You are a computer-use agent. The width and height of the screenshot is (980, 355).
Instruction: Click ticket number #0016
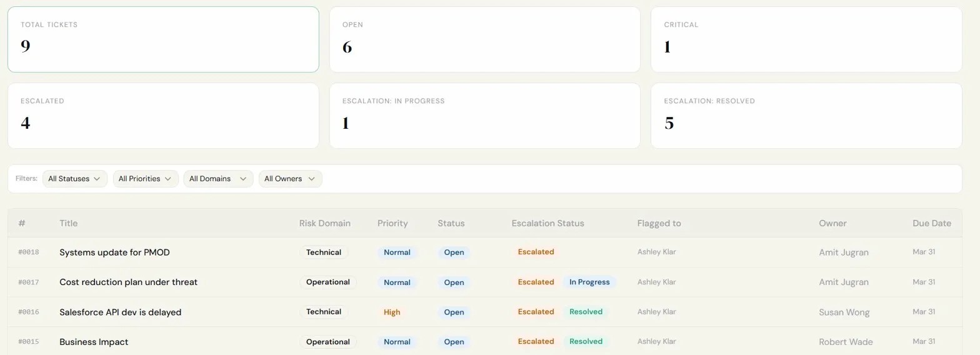(x=29, y=312)
